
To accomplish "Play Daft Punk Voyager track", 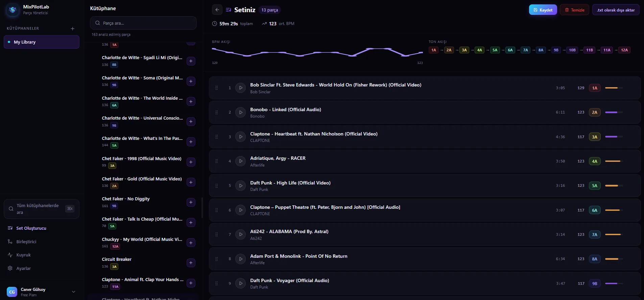I will pyautogui.click(x=241, y=283).
